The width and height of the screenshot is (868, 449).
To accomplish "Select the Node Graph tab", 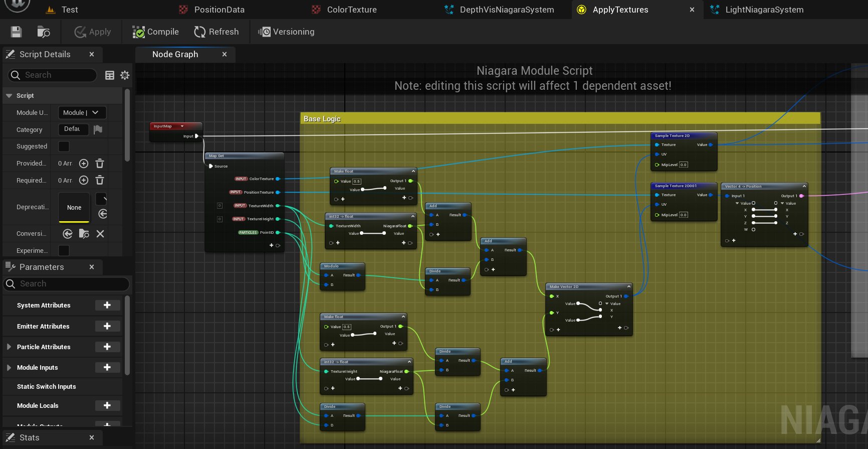I will click(x=175, y=54).
